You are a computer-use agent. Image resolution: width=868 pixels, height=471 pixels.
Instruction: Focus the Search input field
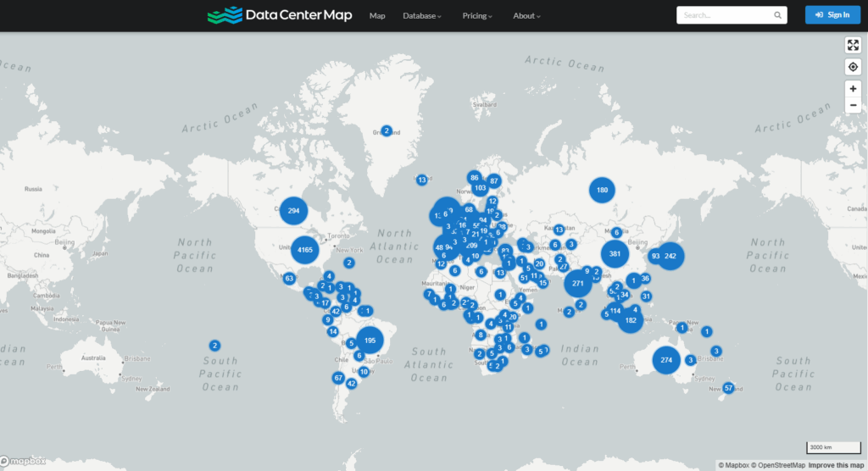tap(725, 15)
